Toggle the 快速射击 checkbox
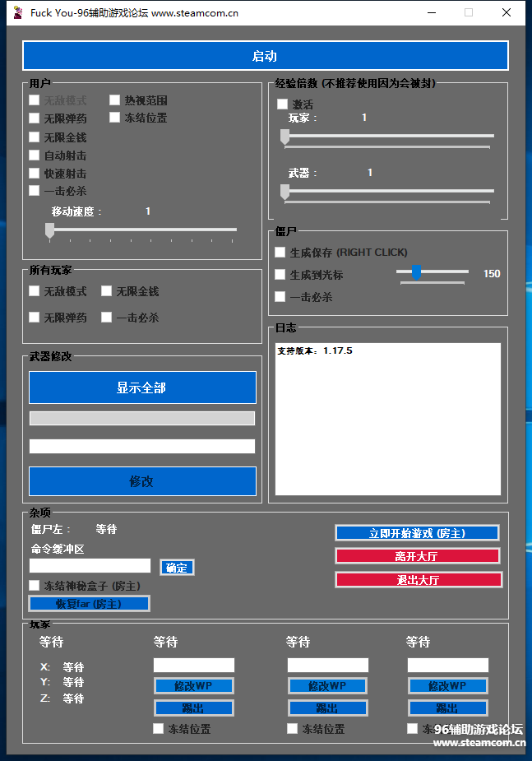This screenshot has width=532, height=761. (34, 174)
